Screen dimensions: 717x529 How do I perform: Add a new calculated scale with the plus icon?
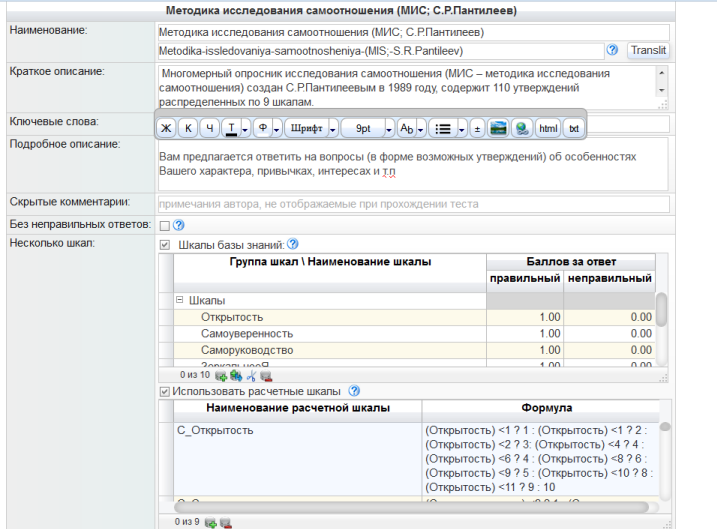pyautogui.click(x=211, y=521)
